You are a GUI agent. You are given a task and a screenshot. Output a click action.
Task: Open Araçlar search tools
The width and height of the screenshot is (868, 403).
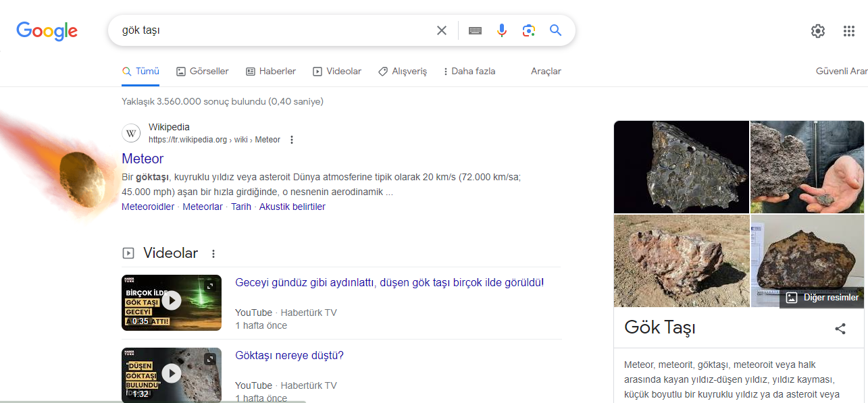click(x=545, y=71)
